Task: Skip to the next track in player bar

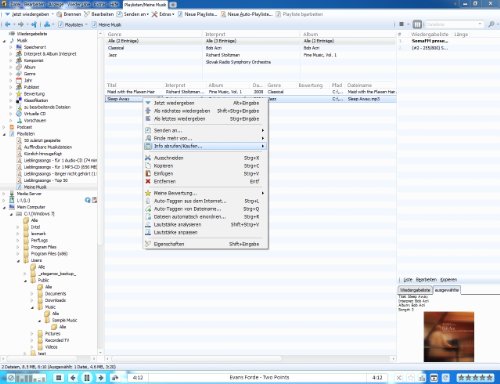Action: point(101,378)
